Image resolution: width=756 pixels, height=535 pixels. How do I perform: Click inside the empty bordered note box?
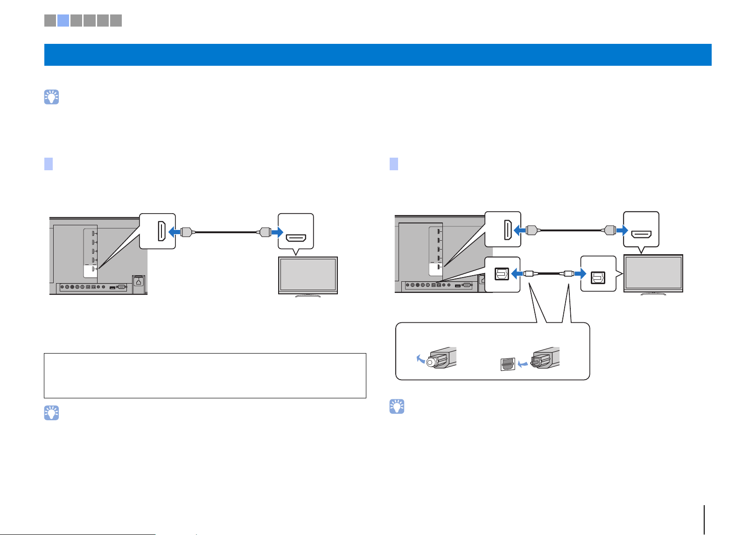[205, 375]
